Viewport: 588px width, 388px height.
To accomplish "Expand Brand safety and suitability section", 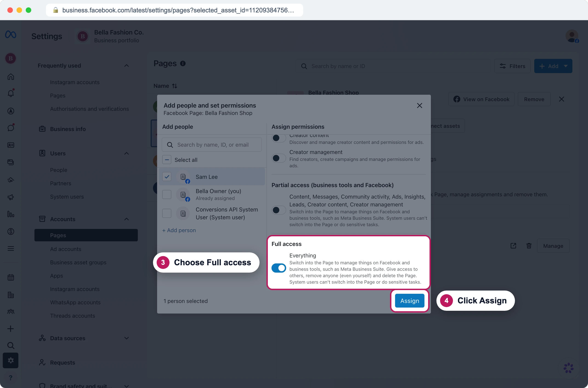I will 127,385.
